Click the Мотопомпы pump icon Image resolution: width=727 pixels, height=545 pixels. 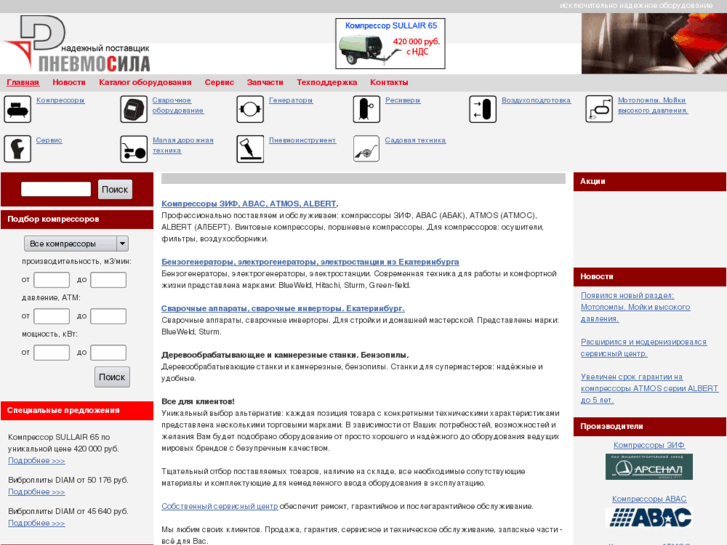tap(599, 109)
